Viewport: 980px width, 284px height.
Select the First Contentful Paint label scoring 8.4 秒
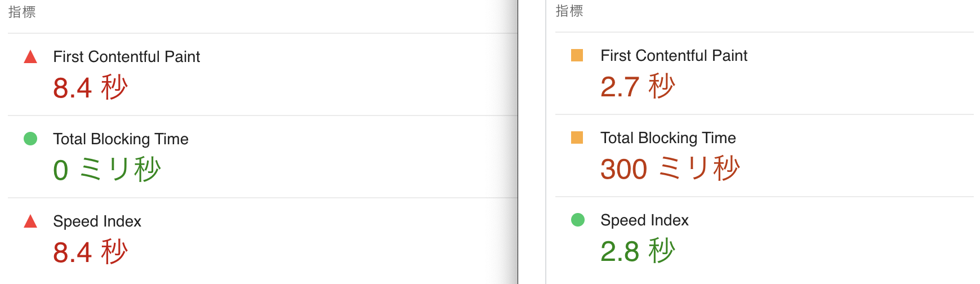pyautogui.click(x=126, y=57)
